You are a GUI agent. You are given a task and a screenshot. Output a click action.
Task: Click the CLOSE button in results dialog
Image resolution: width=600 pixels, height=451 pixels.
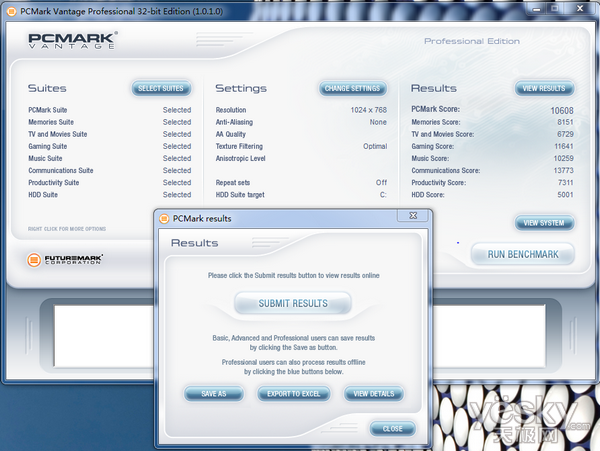pyautogui.click(x=393, y=428)
